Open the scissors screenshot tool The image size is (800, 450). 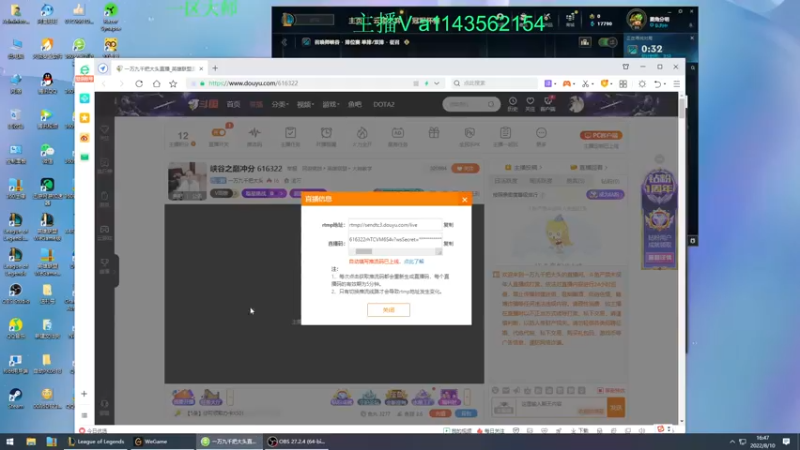click(585, 83)
